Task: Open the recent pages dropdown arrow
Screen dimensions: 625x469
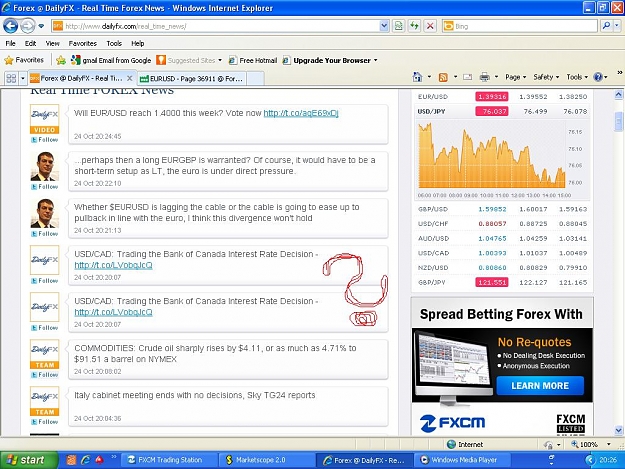Action: coord(41,27)
